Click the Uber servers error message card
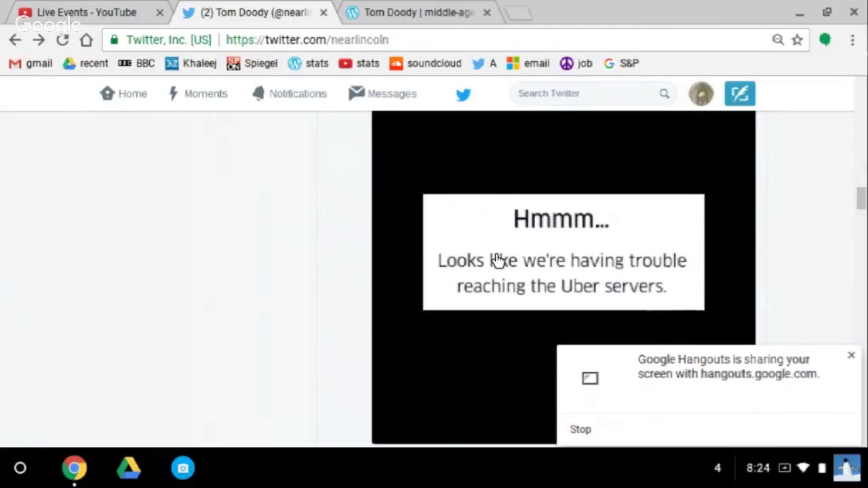This screenshot has width=868, height=488. click(x=564, y=252)
